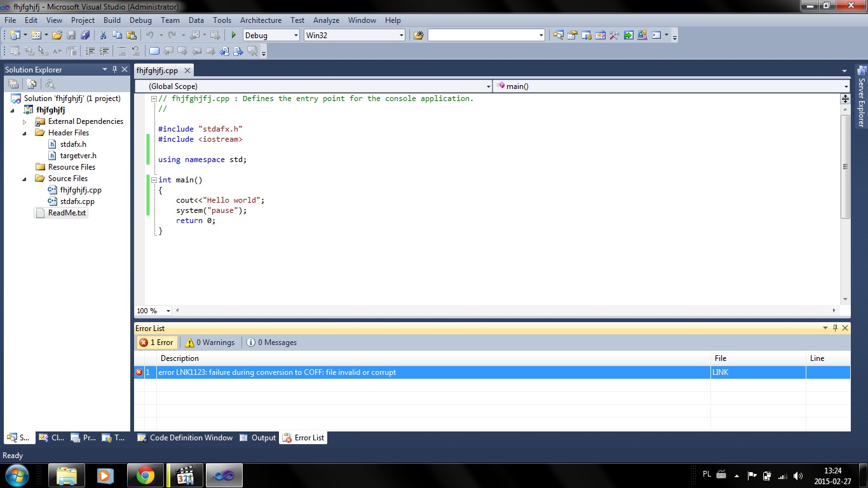This screenshot has height=488, width=868.
Task: Start debugging with the green play arrow
Action: [x=234, y=35]
